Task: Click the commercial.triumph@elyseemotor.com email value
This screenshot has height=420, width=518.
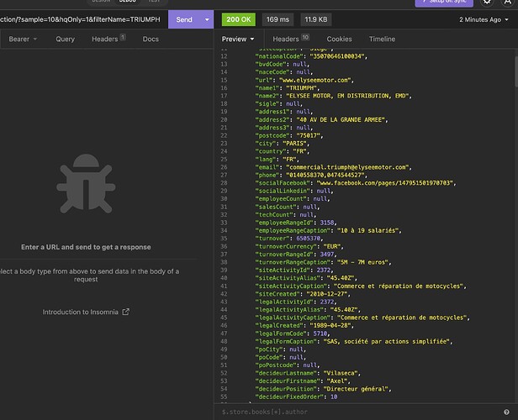Action: coord(347,167)
